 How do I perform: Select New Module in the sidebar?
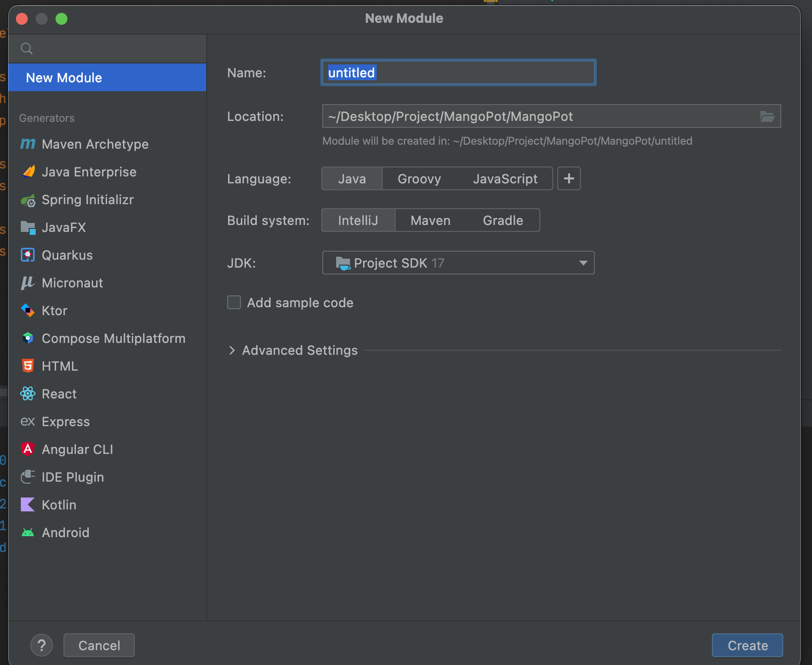coord(107,77)
